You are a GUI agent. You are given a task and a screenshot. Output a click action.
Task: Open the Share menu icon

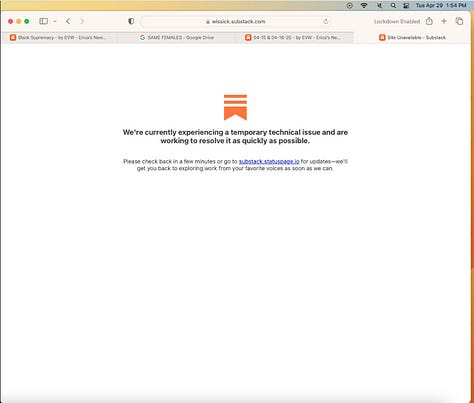pyautogui.click(x=429, y=21)
